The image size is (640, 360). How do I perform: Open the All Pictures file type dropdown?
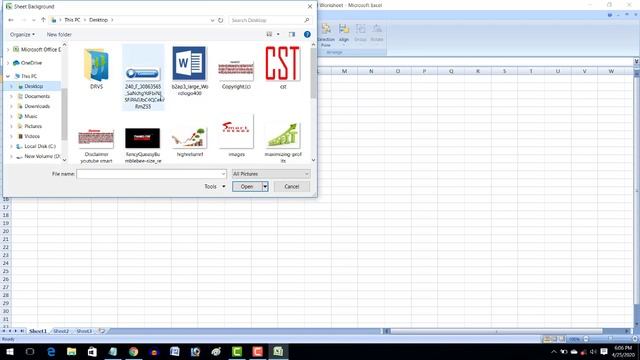[271, 174]
